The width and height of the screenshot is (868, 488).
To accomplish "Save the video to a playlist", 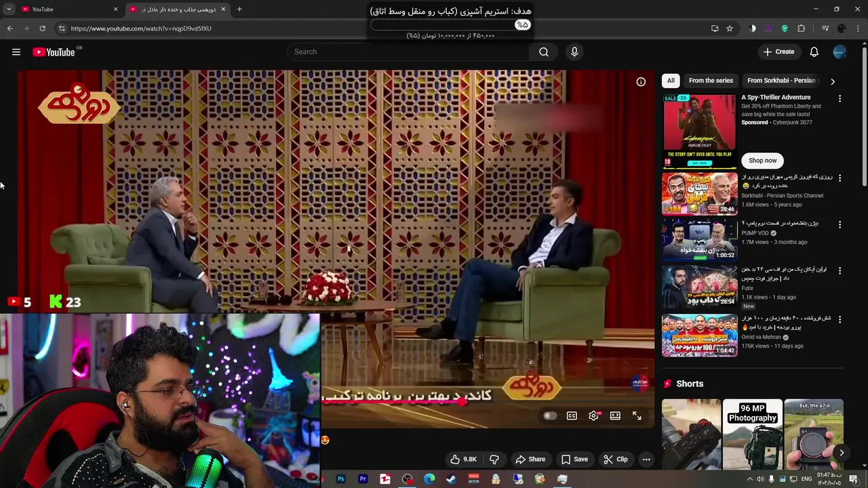I will tap(574, 460).
